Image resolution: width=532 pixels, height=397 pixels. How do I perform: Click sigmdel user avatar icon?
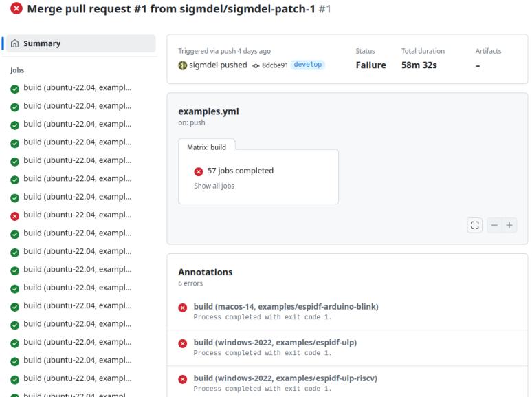coord(182,65)
